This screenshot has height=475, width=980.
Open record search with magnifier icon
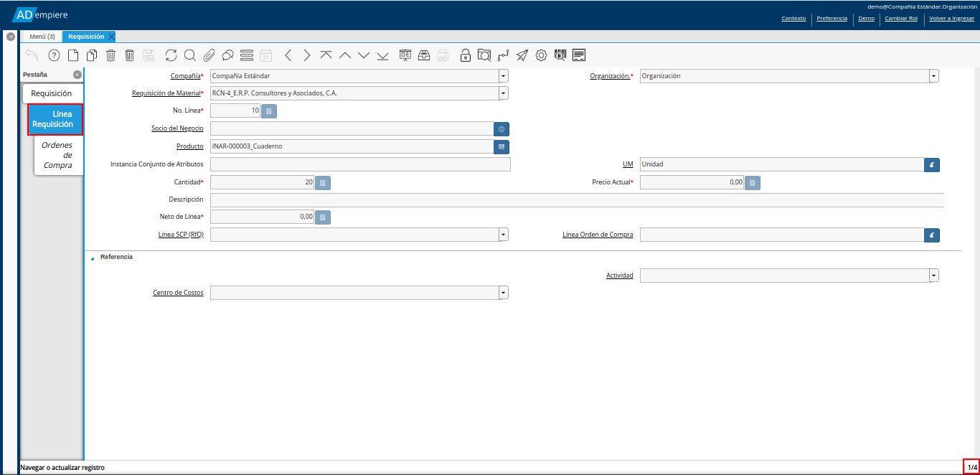(x=189, y=55)
